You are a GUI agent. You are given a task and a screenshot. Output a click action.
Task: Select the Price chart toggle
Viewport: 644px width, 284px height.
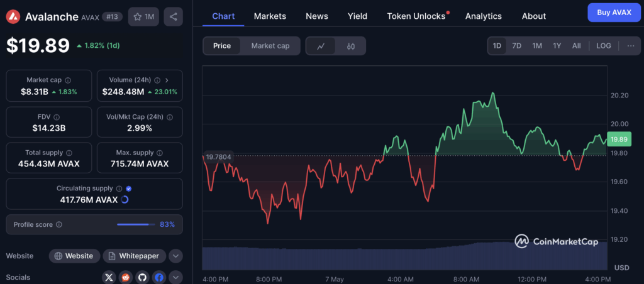click(x=222, y=46)
